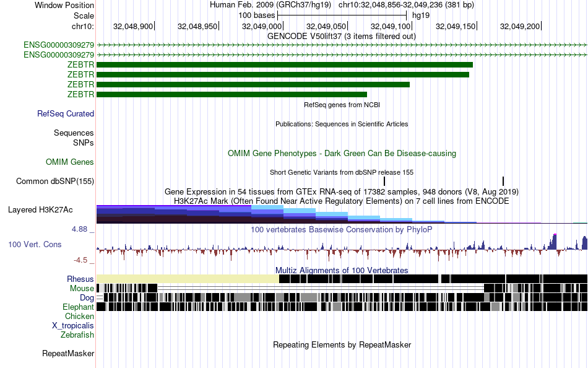Click the Human Feb. 2009 (GRCh37/hg19) text
Image resolution: width=588 pixels, height=368 pixels.
coord(270,5)
